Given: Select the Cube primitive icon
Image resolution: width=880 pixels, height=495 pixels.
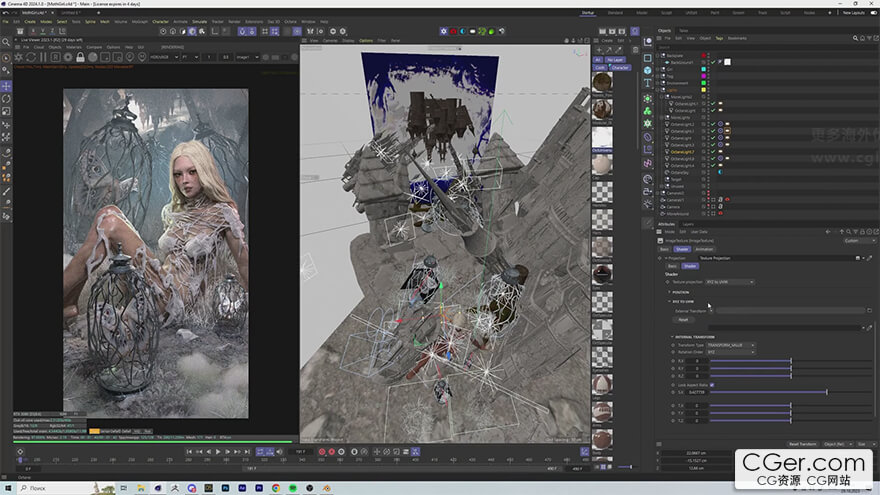Looking at the screenshot, I should click(x=647, y=71).
